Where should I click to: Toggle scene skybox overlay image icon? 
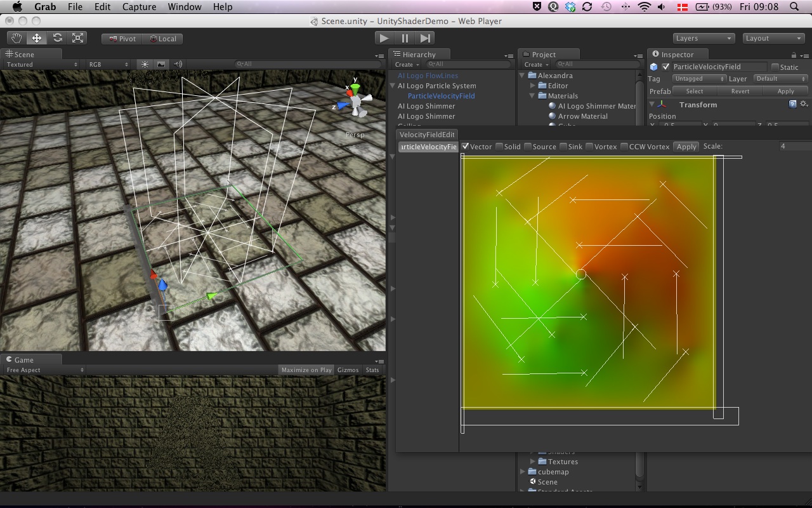coord(161,64)
